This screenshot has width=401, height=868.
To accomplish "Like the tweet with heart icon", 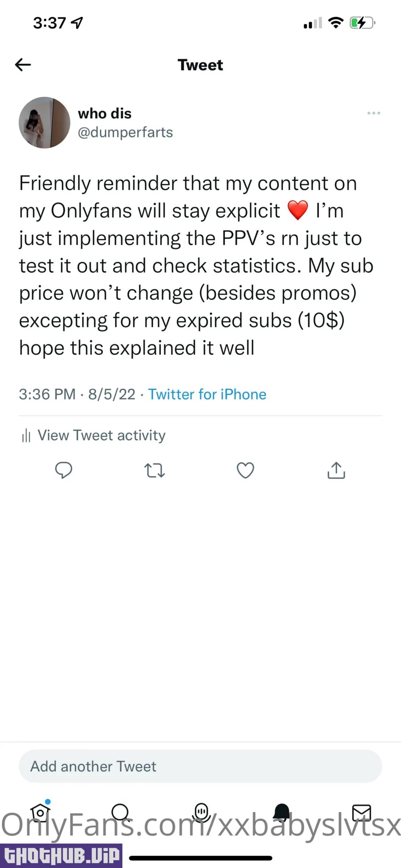I will [x=245, y=471].
